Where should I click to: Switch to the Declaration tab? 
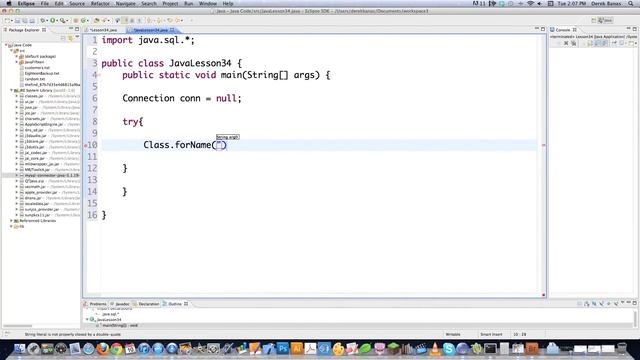[147, 304]
